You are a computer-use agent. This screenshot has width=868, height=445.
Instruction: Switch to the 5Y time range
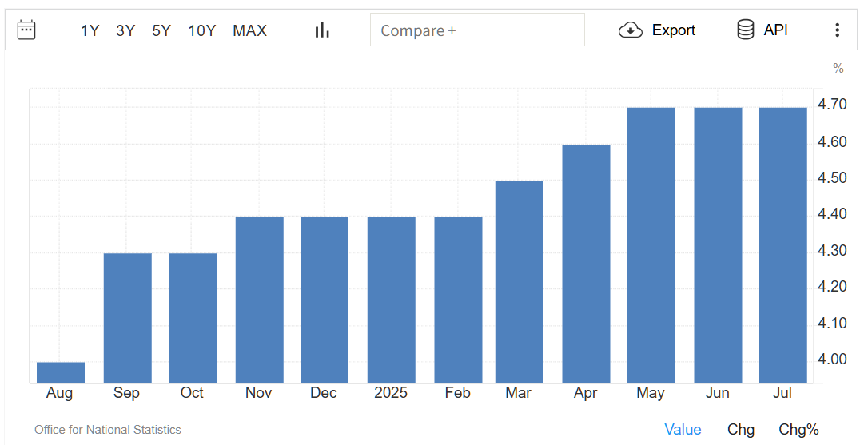161,30
